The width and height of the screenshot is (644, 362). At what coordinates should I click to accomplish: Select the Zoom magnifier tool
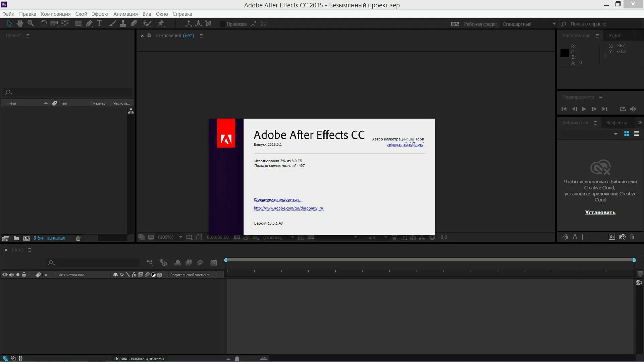pos(31,23)
